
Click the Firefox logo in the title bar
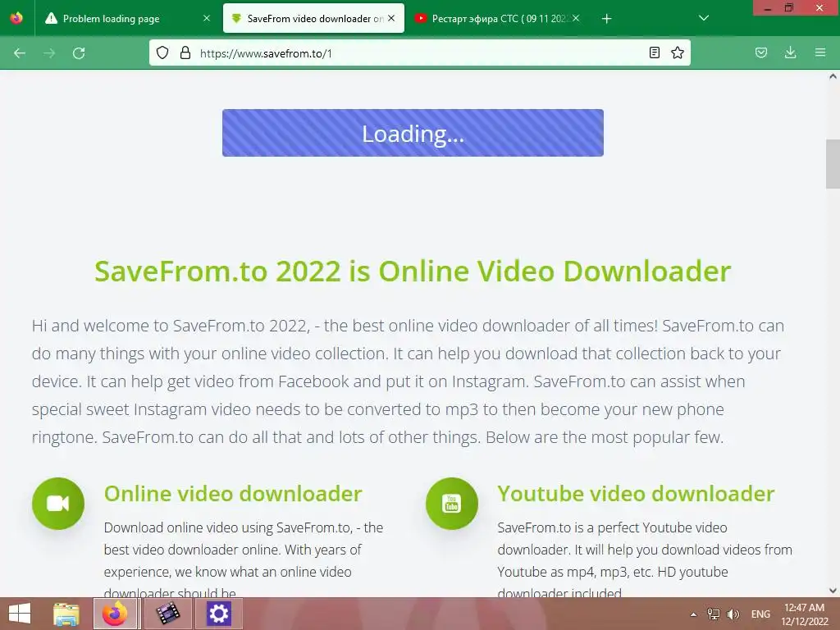(16, 18)
